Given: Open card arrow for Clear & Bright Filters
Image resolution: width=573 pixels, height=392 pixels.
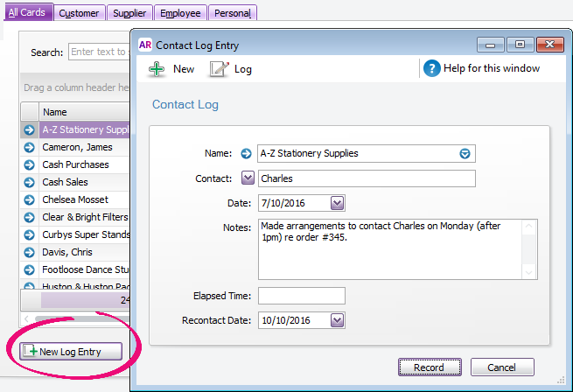Looking at the screenshot, I should 29,217.
